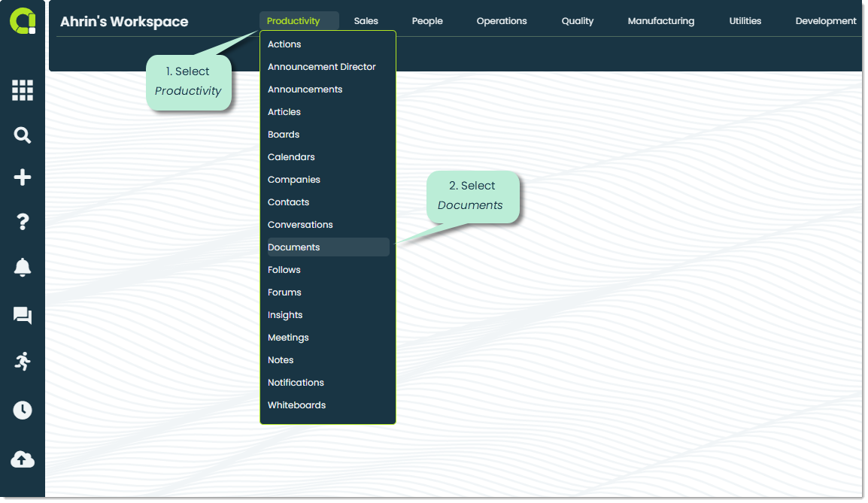868x503 pixels.
Task: Open the apps grid in the sidebar
Action: (x=23, y=90)
